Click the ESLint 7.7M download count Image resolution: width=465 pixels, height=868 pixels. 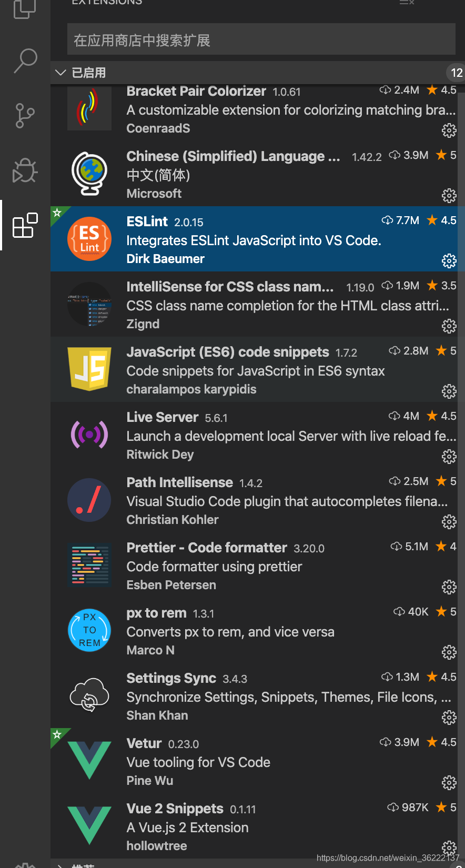click(x=400, y=220)
